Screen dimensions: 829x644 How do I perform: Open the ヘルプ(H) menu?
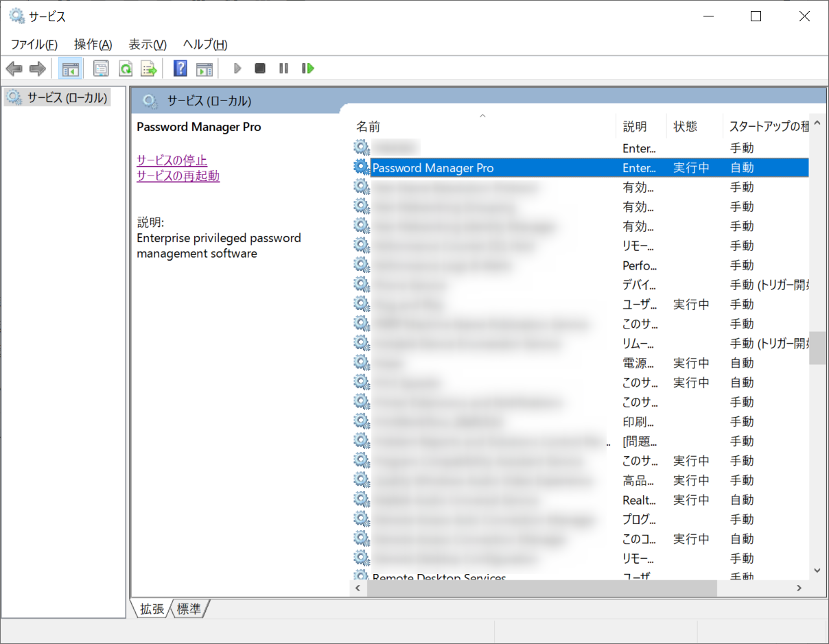[x=205, y=45]
